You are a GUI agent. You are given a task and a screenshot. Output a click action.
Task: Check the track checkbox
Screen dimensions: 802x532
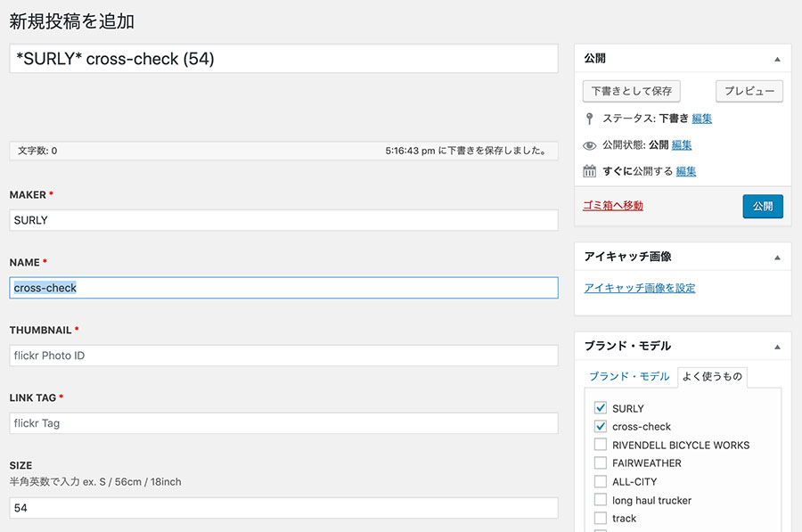click(601, 518)
